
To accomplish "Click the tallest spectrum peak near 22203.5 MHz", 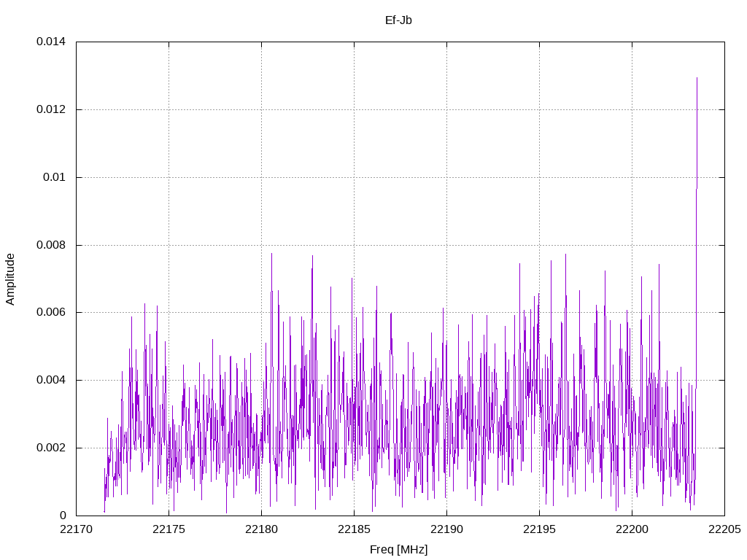I will [697, 79].
